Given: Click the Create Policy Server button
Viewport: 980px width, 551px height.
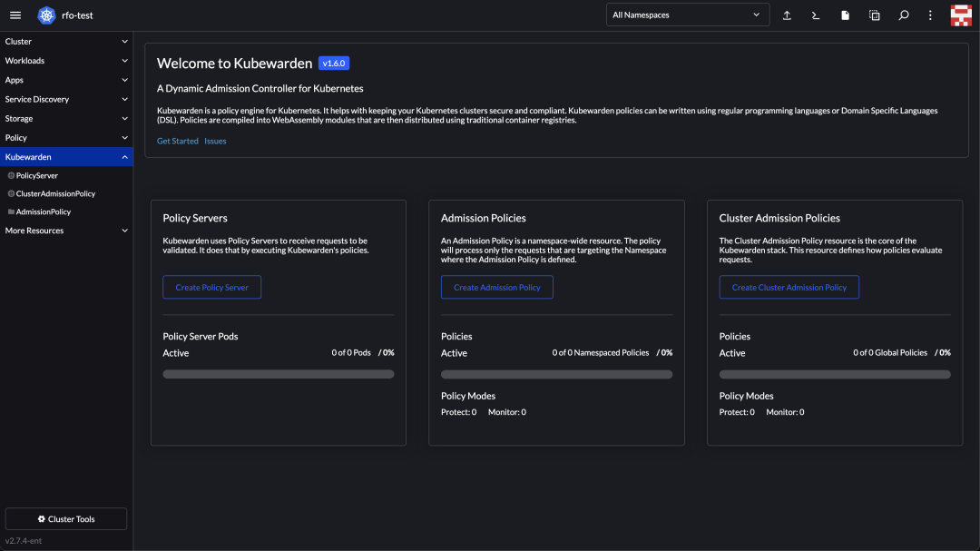Looking at the screenshot, I should click(x=211, y=288).
